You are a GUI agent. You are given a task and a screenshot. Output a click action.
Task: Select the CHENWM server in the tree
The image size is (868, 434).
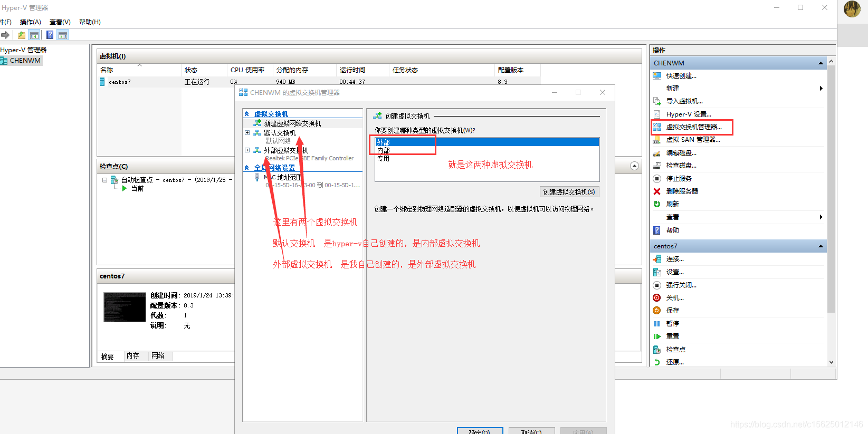25,61
